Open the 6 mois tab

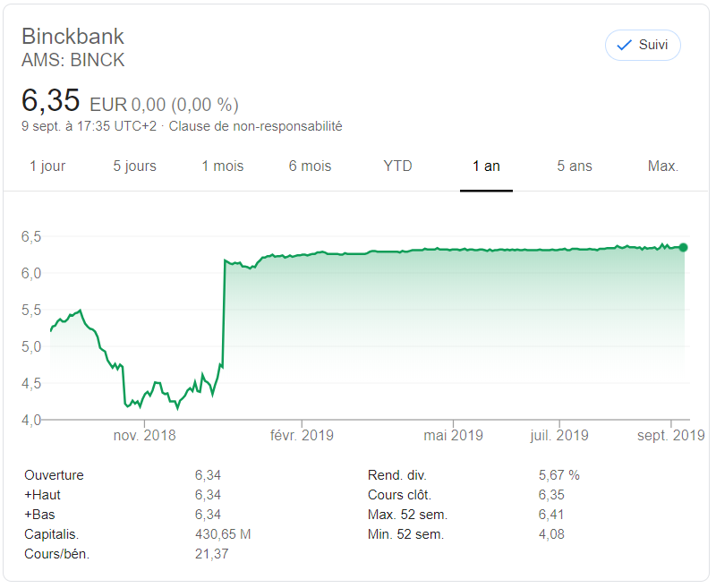coord(310,166)
